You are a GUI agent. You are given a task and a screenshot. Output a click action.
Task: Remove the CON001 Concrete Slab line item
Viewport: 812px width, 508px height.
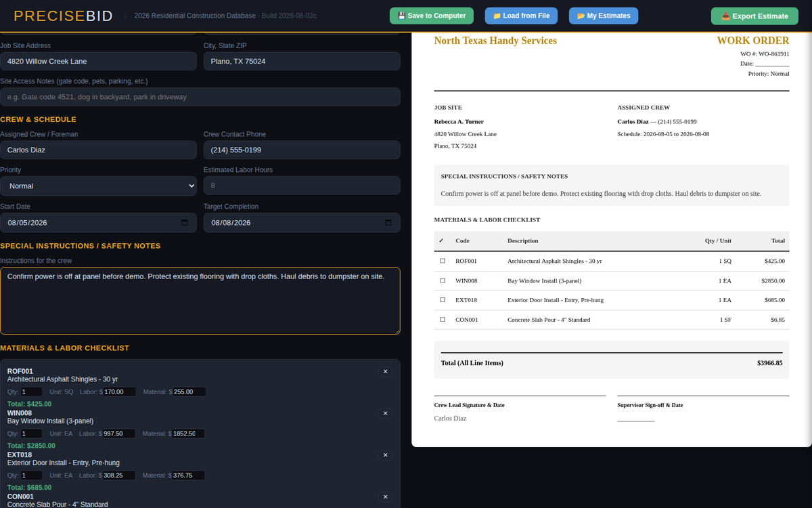tap(385, 497)
